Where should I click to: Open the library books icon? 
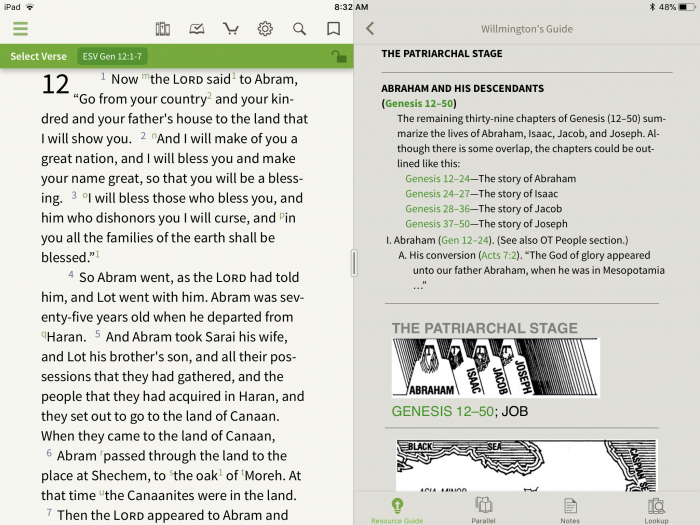tap(162, 29)
